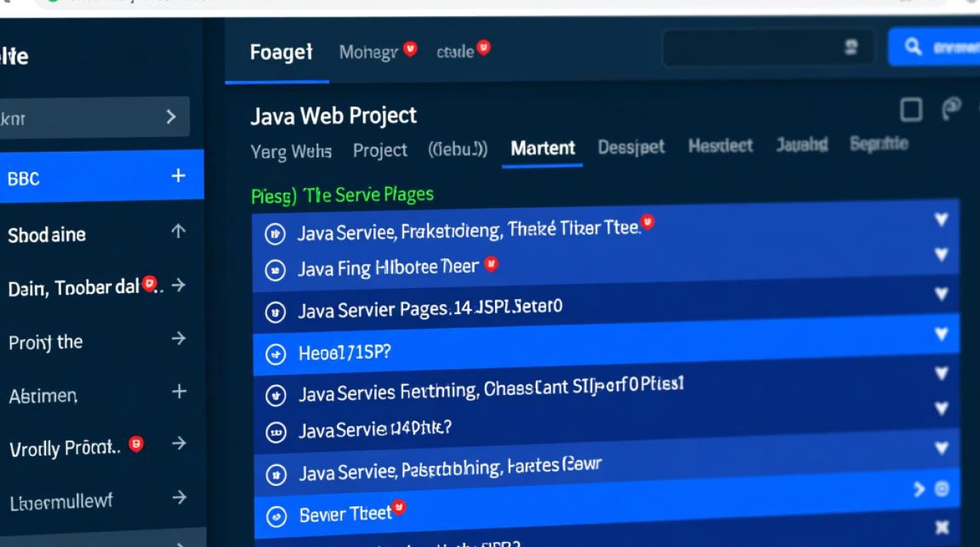Click the plus icon on BBC item

178,176
